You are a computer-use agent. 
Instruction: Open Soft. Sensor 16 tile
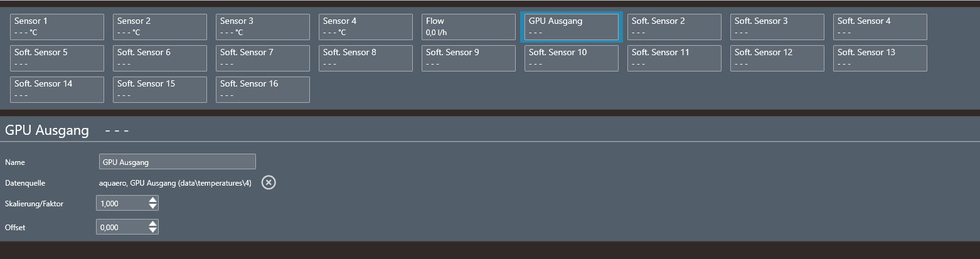(x=263, y=89)
